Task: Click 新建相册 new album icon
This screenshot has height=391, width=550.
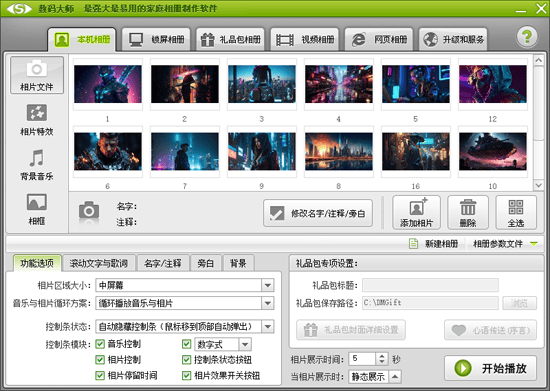Action: click(414, 243)
